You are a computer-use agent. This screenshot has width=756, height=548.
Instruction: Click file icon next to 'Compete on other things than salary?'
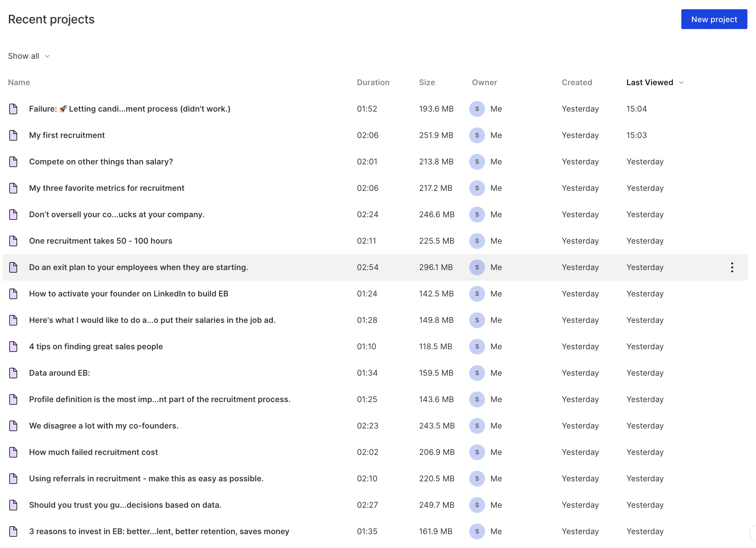tap(13, 161)
